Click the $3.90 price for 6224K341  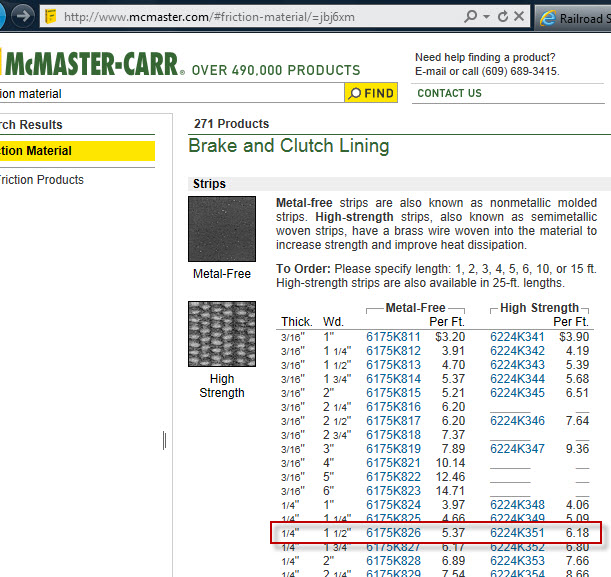tap(574, 337)
